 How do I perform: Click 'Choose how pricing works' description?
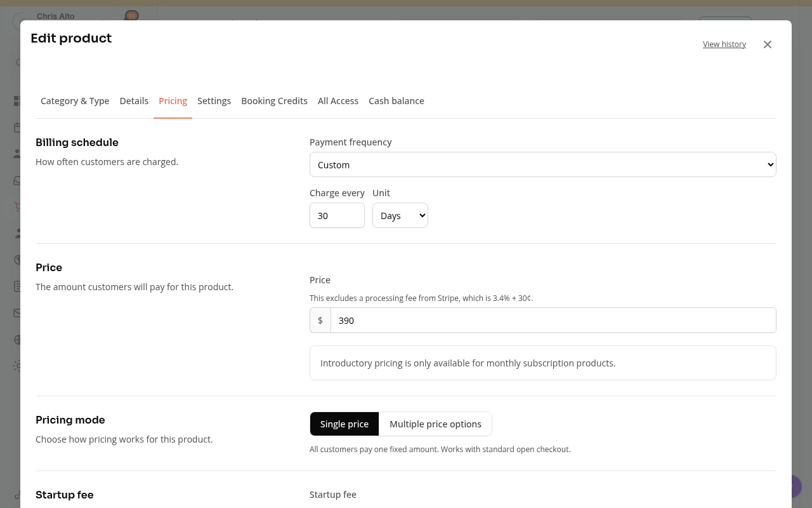point(124,439)
